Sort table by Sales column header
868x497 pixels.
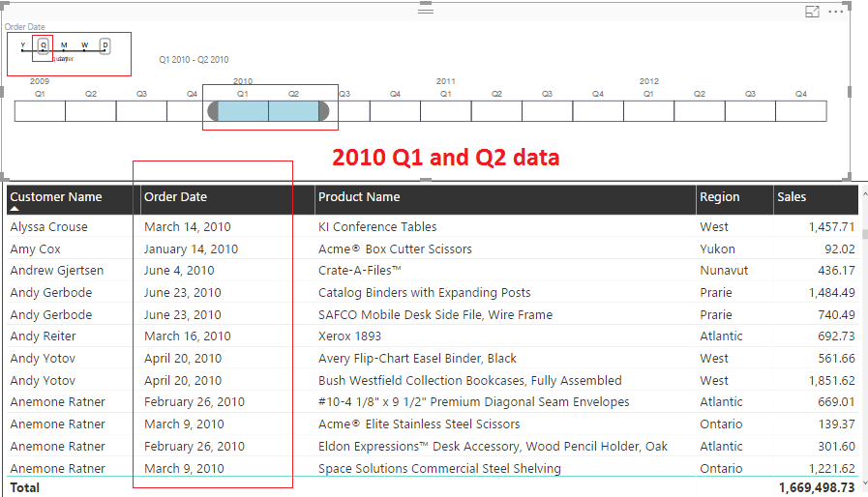pyautogui.click(x=791, y=197)
